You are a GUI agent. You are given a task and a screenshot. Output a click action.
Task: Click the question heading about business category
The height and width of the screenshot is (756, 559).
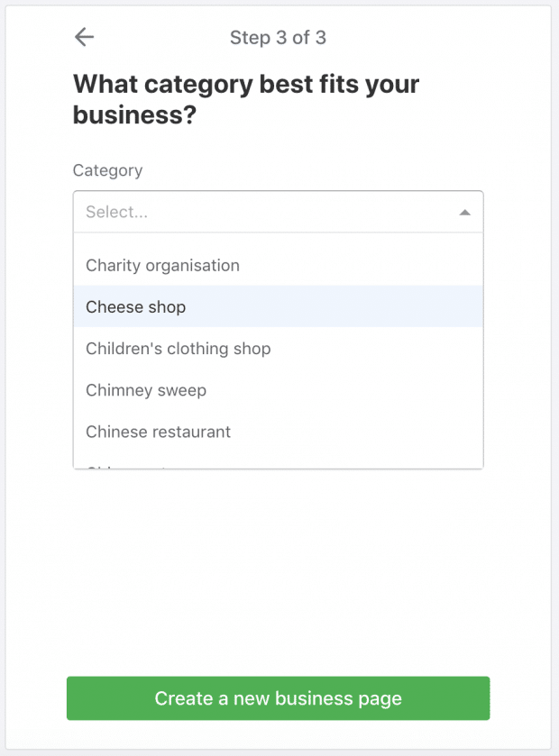point(243,99)
